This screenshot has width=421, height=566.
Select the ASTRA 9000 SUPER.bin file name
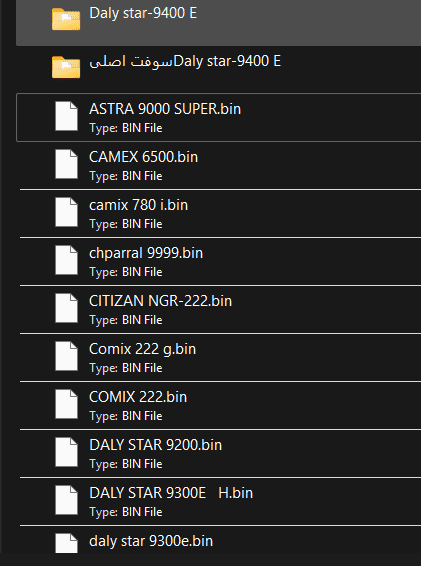click(x=165, y=109)
